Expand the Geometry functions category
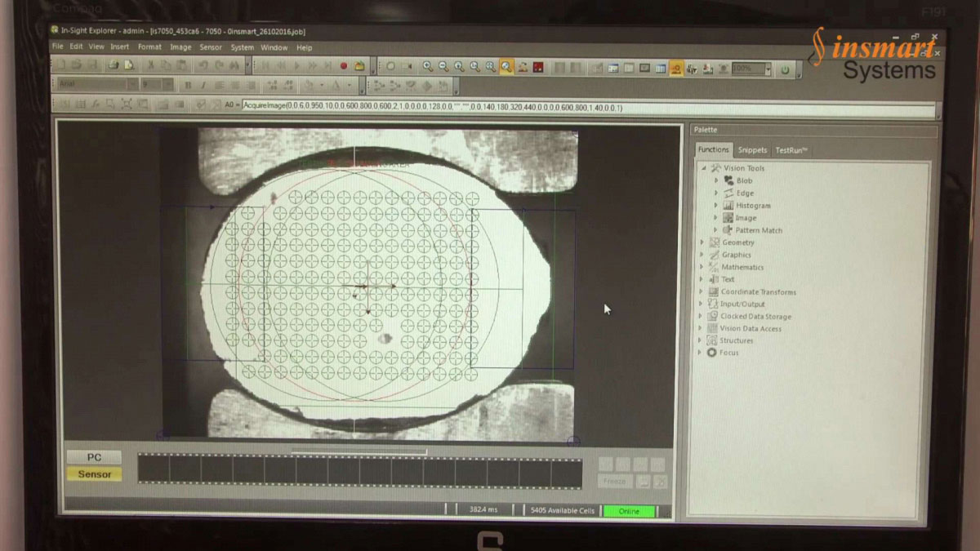Viewport: 980px width, 551px height. pyautogui.click(x=702, y=242)
